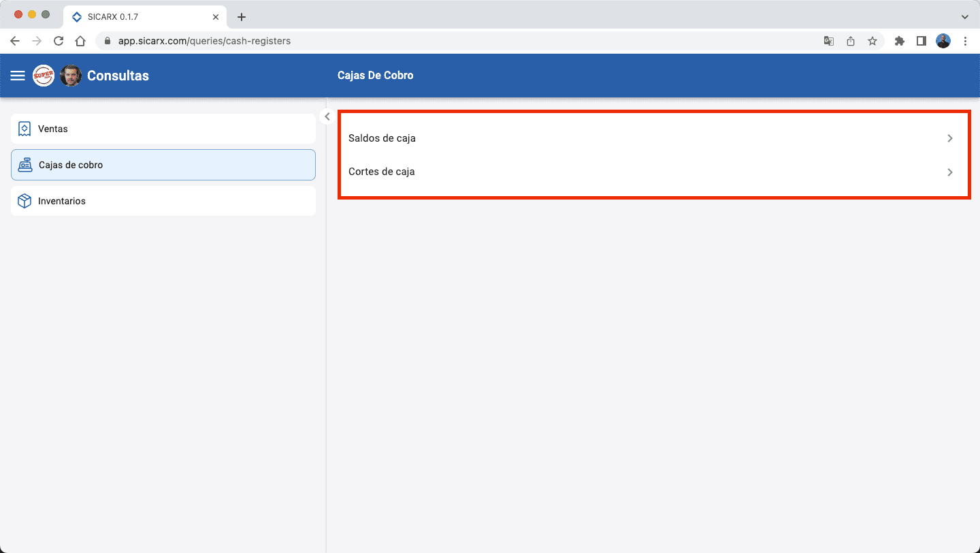The width and height of the screenshot is (980, 553).
Task: Click the cash register icon in sidebar
Action: tap(25, 165)
